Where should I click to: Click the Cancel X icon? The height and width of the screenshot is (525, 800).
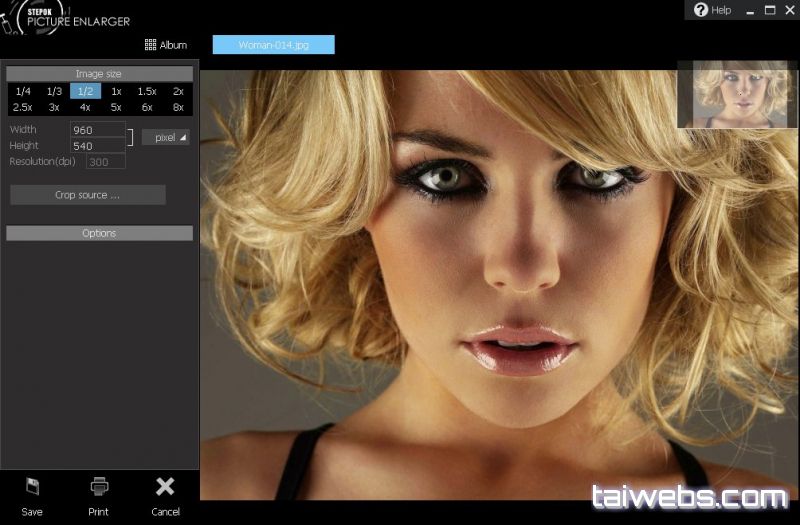165,487
